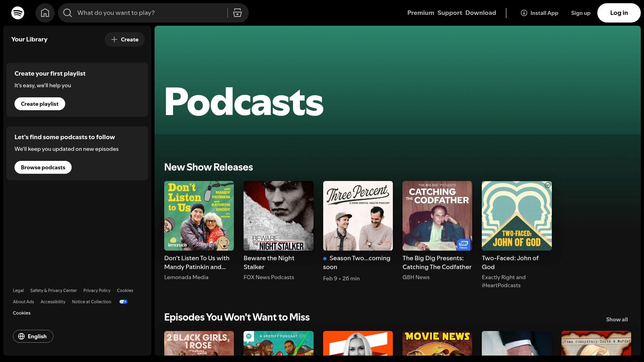Open the Home icon
Image resolution: width=644 pixels, height=362 pixels.
pos(45,12)
